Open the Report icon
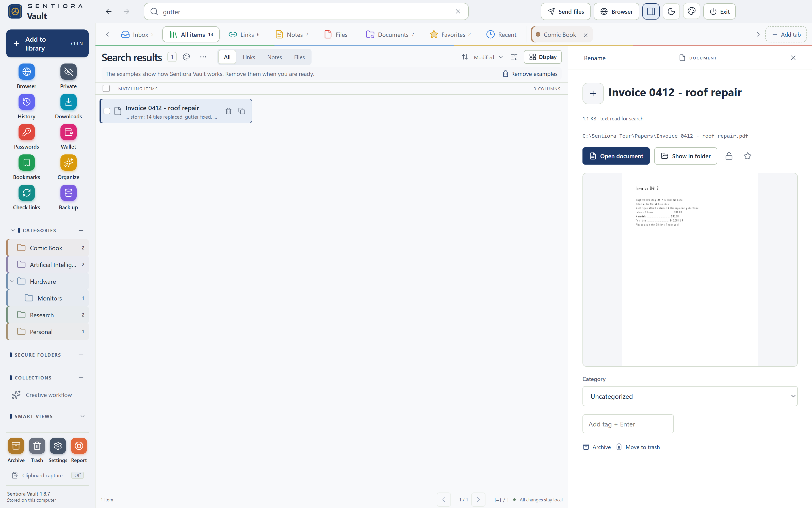 [79, 446]
